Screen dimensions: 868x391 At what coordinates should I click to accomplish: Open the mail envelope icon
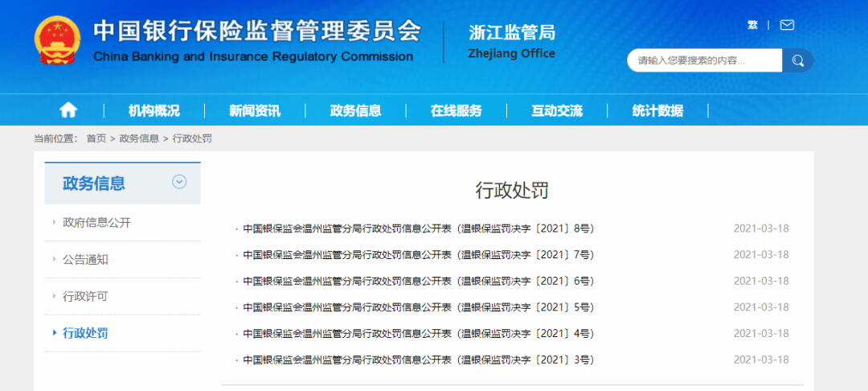[787, 25]
